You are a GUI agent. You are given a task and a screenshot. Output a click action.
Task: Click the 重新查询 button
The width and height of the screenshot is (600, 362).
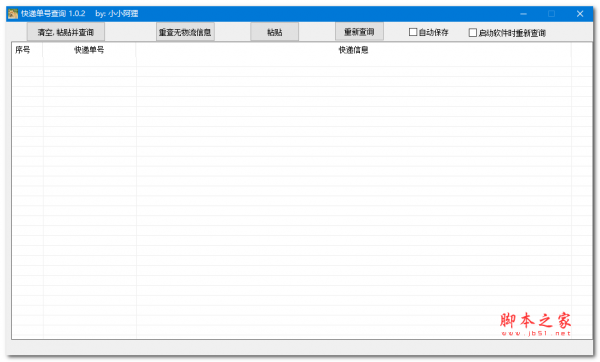tap(359, 32)
